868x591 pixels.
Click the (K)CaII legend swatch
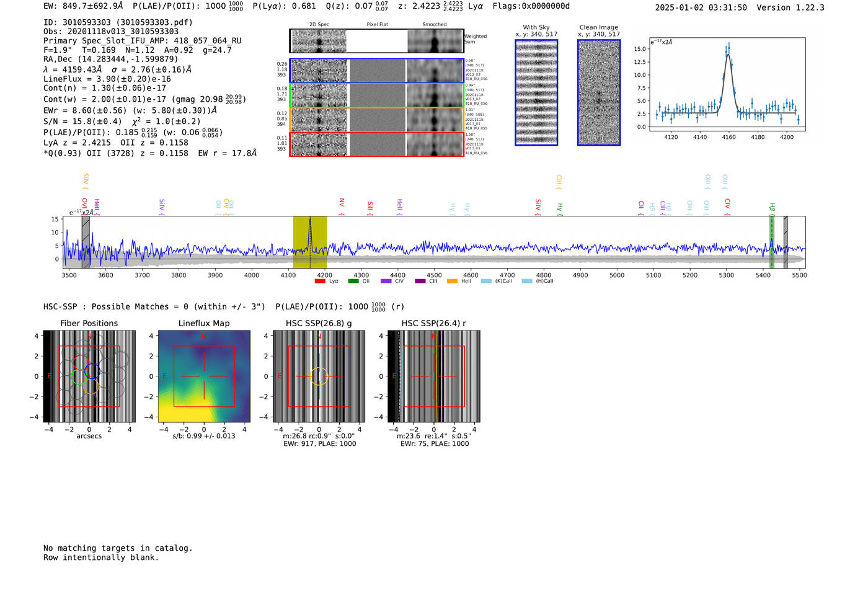click(486, 281)
